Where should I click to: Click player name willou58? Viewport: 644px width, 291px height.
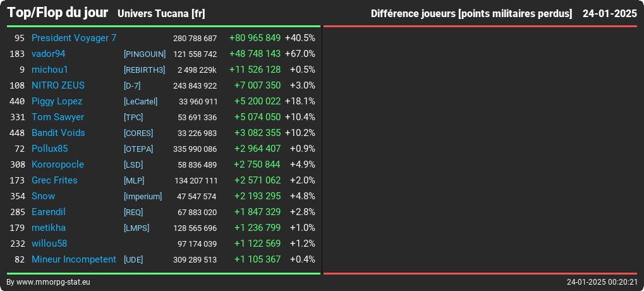(x=49, y=244)
